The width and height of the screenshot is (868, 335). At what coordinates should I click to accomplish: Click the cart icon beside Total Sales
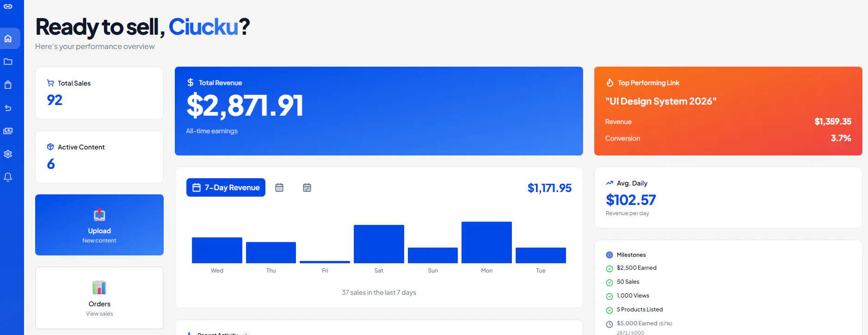tap(50, 83)
